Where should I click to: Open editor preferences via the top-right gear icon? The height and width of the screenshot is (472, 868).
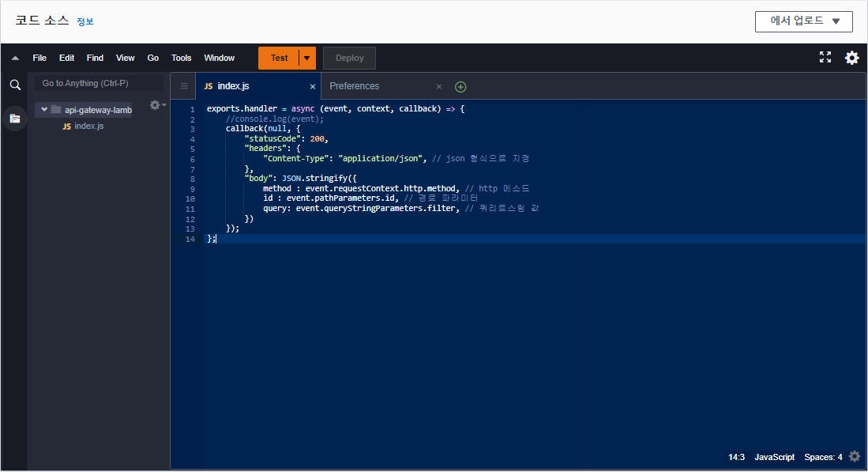pyautogui.click(x=851, y=57)
